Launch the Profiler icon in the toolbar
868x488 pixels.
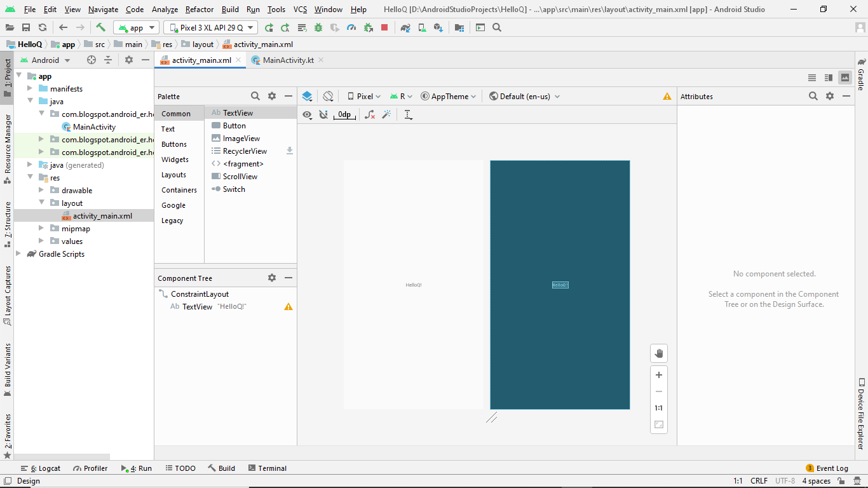click(x=350, y=27)
